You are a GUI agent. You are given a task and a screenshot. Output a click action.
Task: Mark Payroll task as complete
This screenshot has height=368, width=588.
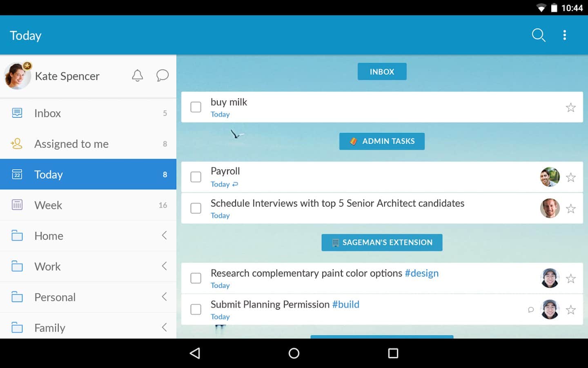(196, 177)
